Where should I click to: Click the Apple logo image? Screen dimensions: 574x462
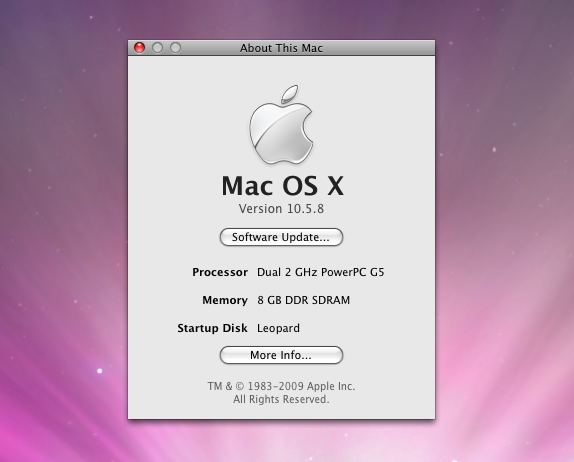coord(281,125)
